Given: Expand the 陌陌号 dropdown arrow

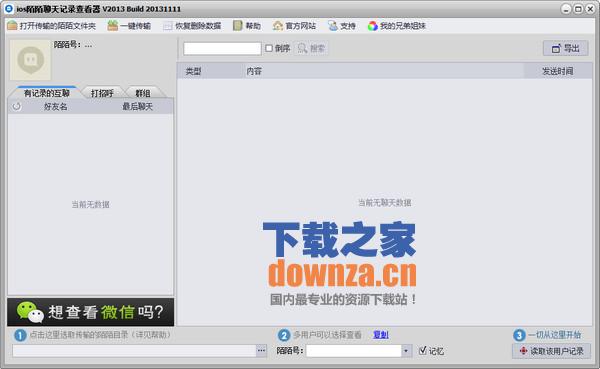Looking at the screenshot, I should (406, 351).
